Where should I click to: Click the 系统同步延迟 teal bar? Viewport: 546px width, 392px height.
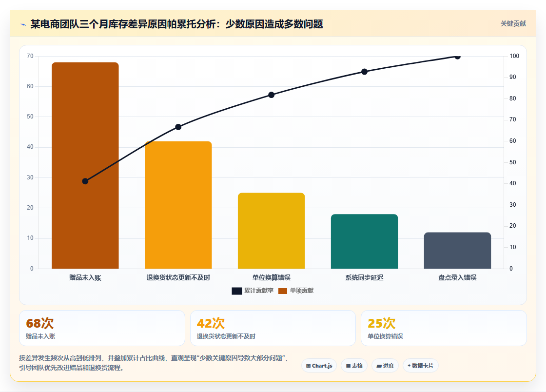(x=364, y=241)
